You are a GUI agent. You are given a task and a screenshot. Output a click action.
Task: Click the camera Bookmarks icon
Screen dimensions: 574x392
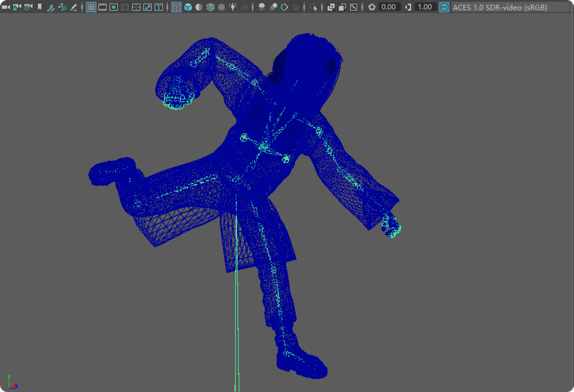(39, 7)
